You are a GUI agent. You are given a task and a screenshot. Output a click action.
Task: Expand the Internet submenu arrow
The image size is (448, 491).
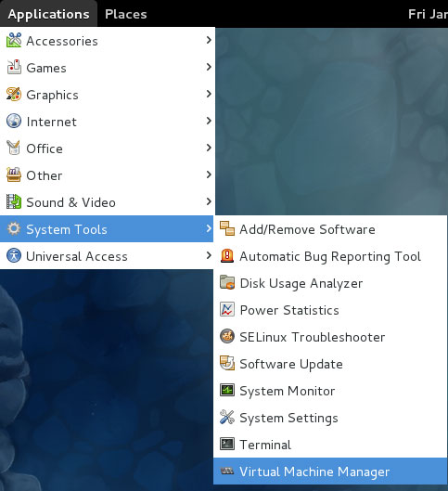(209, 121)
